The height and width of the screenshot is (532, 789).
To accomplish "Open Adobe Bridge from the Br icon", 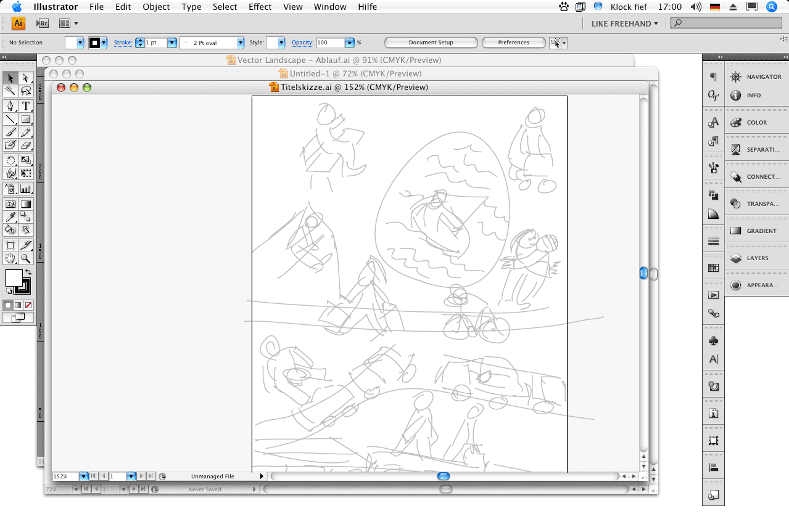I will [42, 23].
